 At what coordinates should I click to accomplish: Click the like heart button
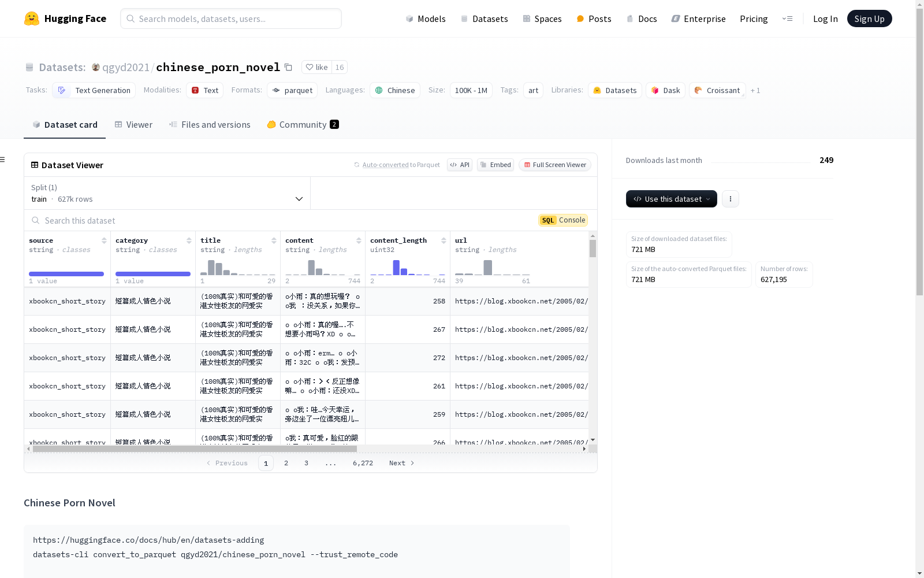tap(316, 67)
